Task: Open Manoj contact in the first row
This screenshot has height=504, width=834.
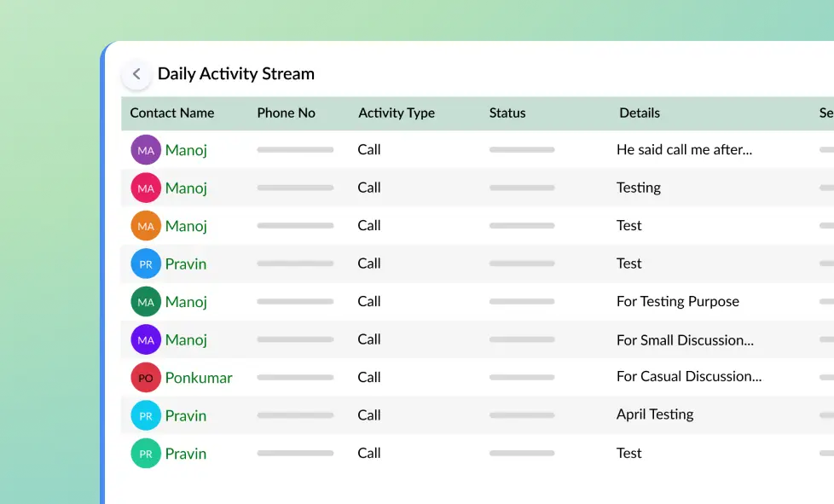Action: [186, 150]
